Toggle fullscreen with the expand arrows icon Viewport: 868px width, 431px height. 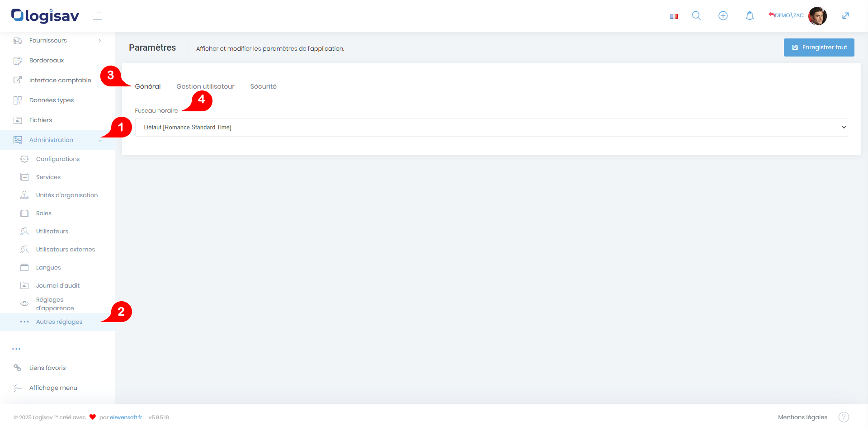845,16
